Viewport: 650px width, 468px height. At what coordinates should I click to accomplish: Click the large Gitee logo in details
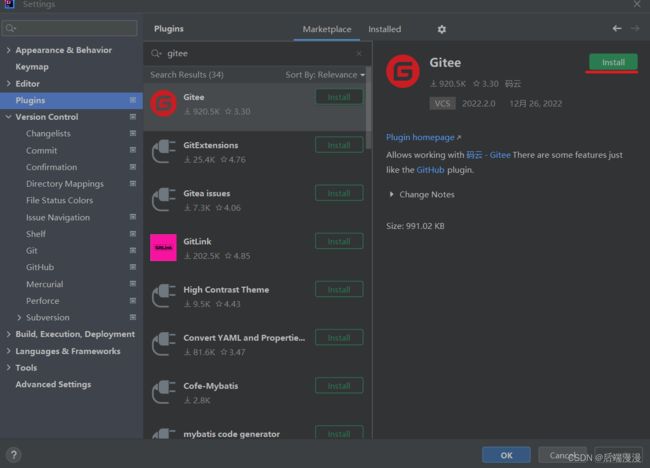coord(403,71)
